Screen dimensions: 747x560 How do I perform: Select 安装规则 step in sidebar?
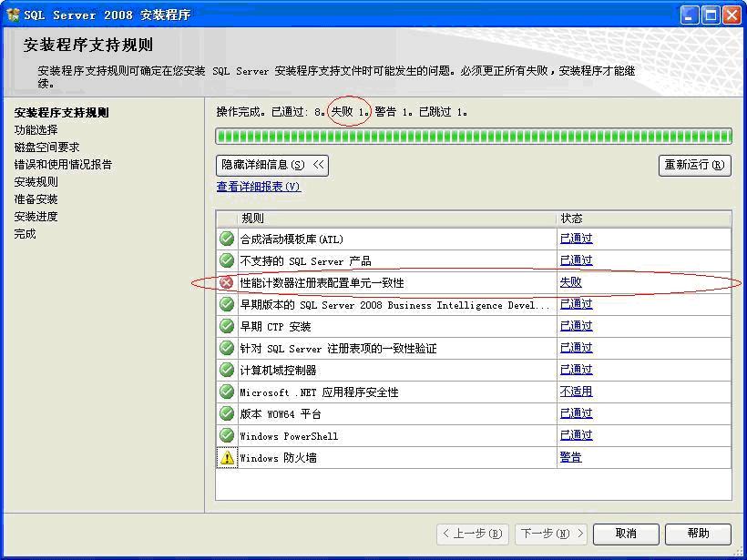pyautogui.click(x=36, y=182)
